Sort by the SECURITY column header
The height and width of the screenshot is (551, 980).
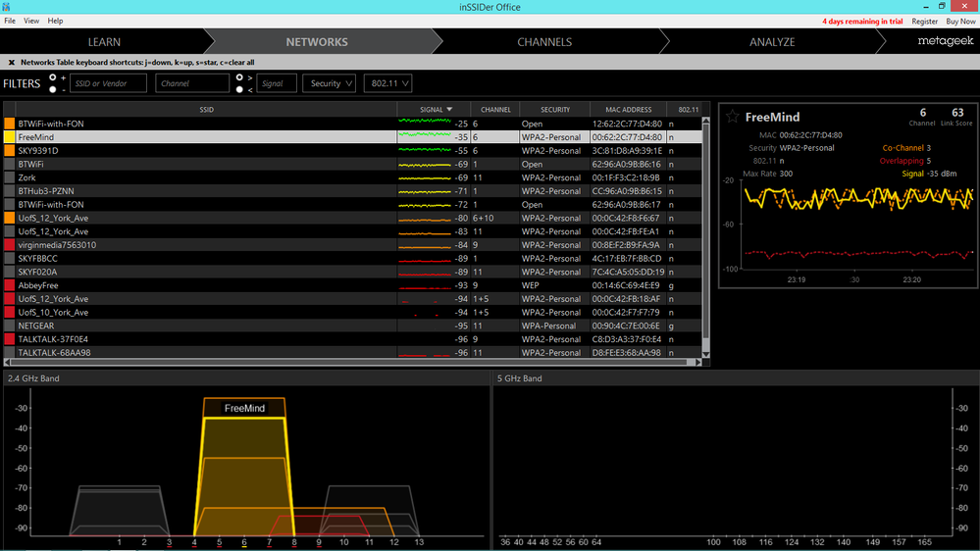pos(555,110)
